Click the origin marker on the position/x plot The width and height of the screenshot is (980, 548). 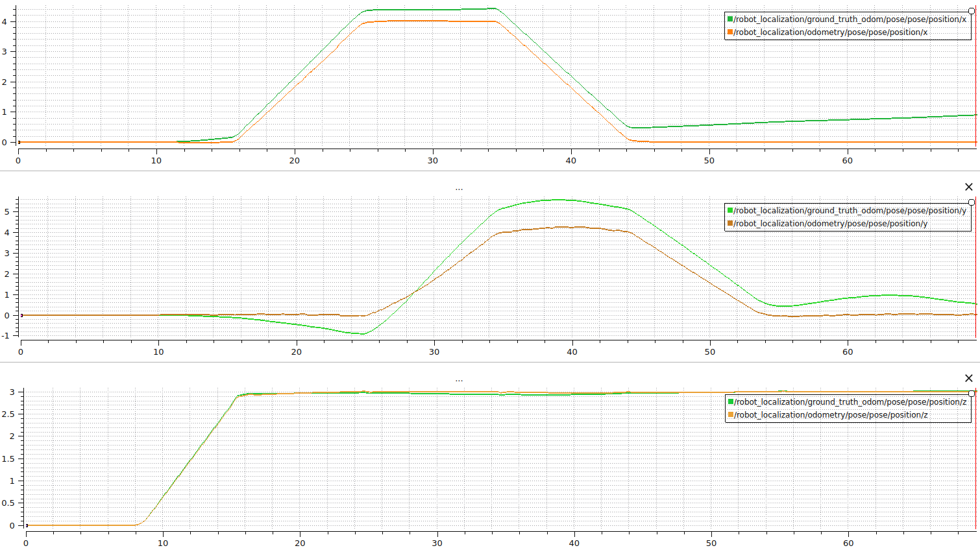pos(19,142)
